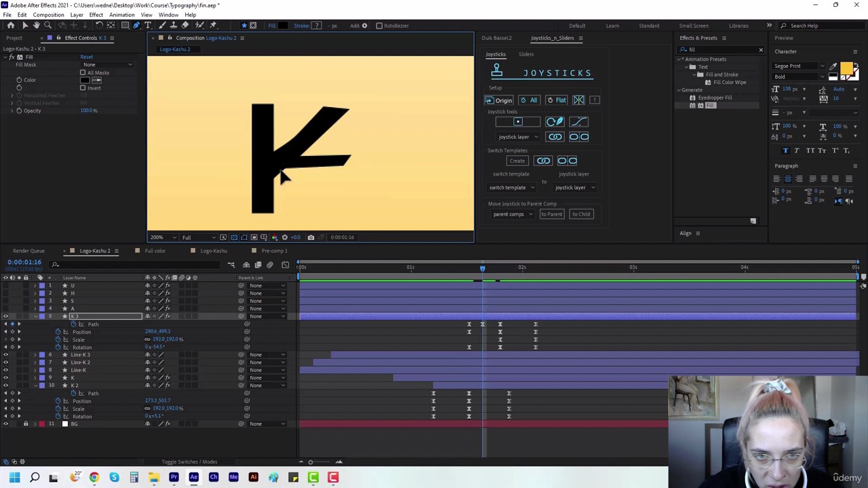Select the Rotation tool
This screenshot has width=868, height=488.
100,26
